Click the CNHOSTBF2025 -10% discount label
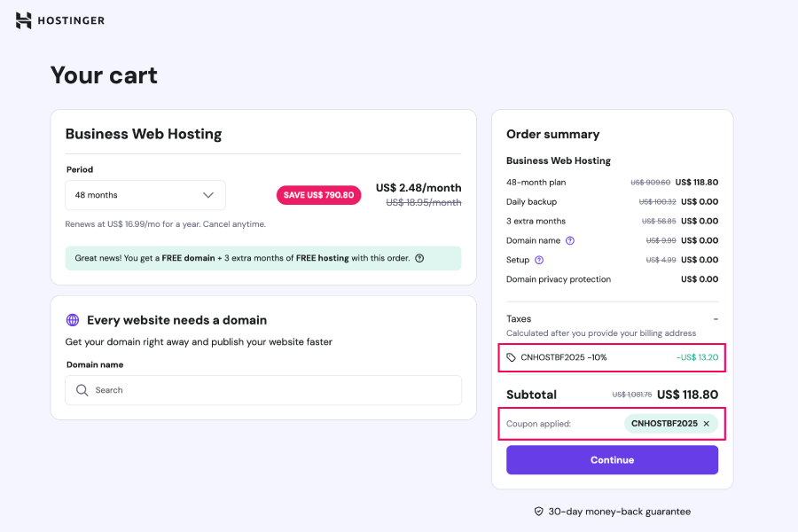This screenshot has height=532, width=798. pyautogui.click(x=563, y=357)
